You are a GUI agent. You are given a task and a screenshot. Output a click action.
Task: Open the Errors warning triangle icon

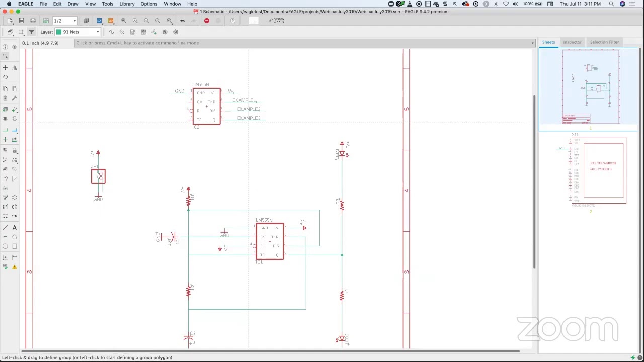(15, 267)
